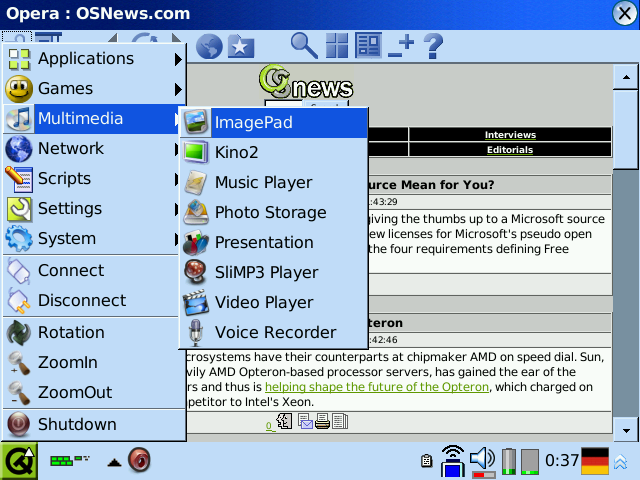Open the Editorials link

pyautogui.click(x=510, y=150)
